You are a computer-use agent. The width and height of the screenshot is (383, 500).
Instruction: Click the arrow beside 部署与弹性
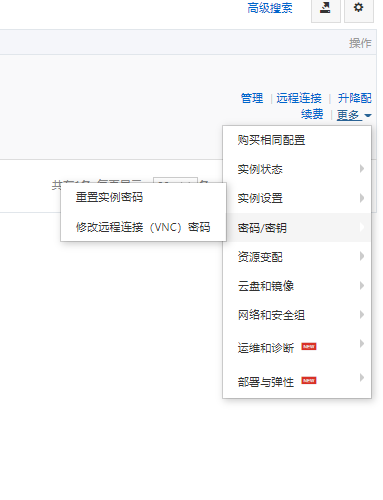(x=362, y=378)
